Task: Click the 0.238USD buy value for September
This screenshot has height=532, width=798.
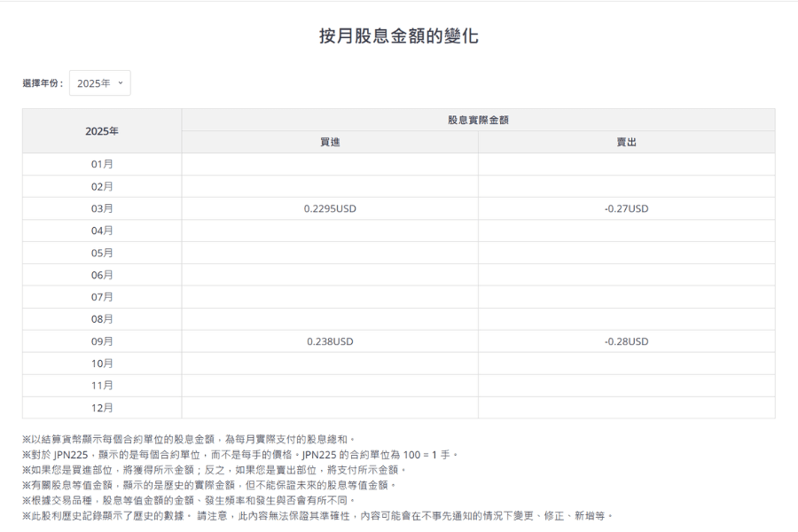Action: point(329,341)
